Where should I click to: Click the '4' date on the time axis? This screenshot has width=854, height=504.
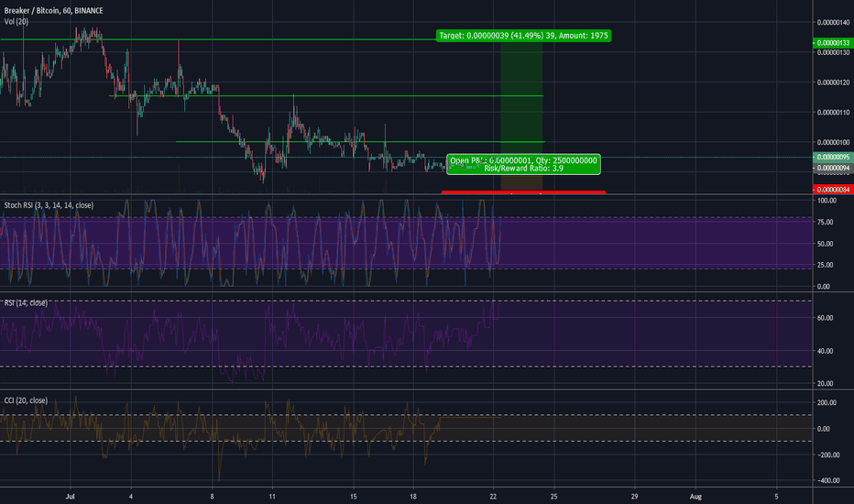click(x=131, y=497)
